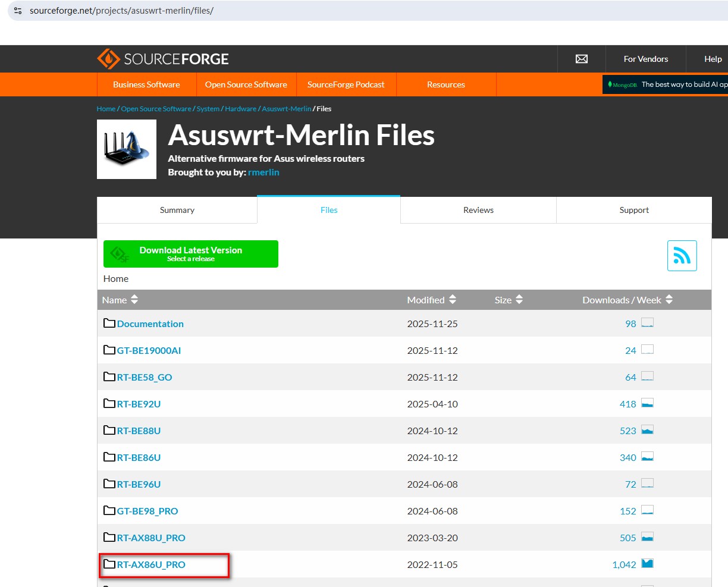Viewport: 728px width, 587px height.
Task: Open download stats chart for Documentation
Action: tap(647, 323)
